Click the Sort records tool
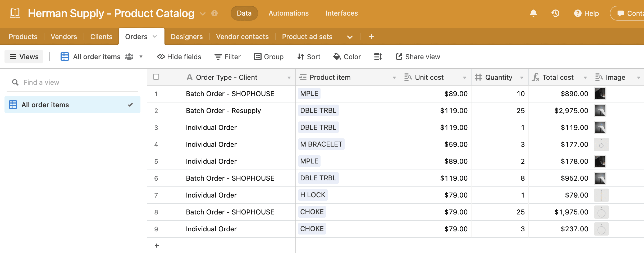This screenshot has height=253, width=644. (x=309, y=57)
